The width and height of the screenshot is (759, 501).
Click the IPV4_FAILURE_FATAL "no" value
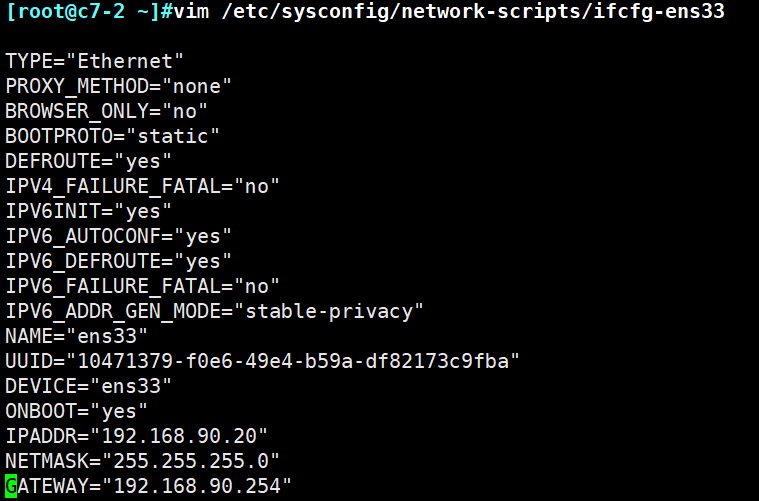coord(256,186)
